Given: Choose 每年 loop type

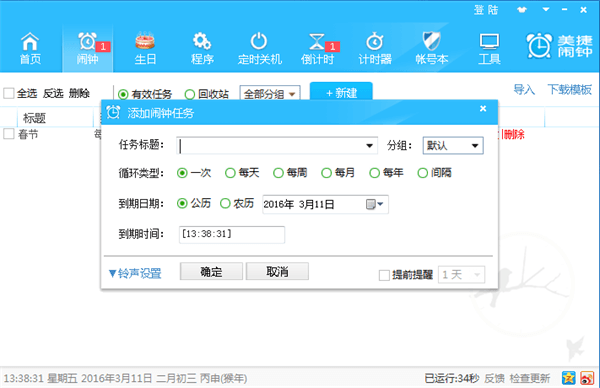Looking at the screenshot, I should click(x=374, y=173).
